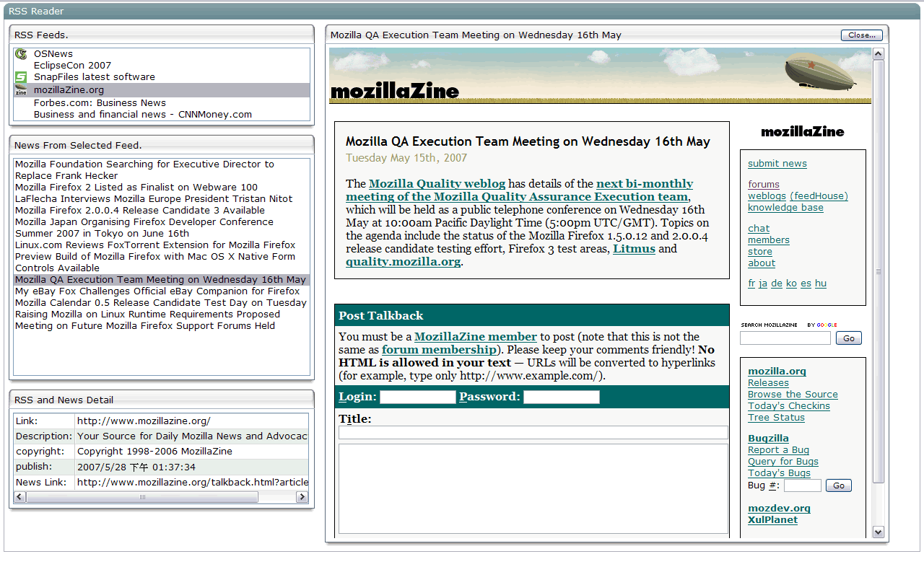Image resolution: width=924 pixels, height=567 pixels.
Task: Open the submit news link
Action: (x=777, y=164)
